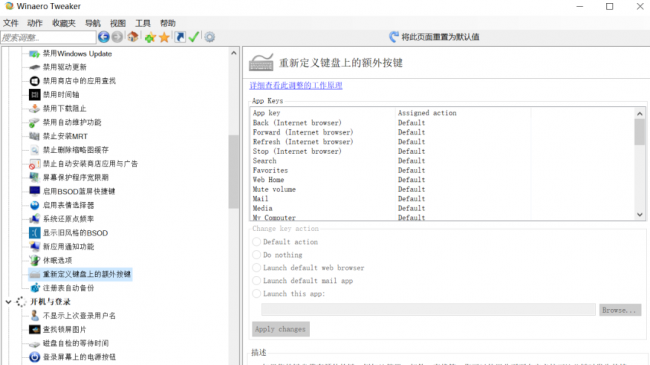
Task: Click the tree panel scroll up arrow
Action: coord(234,53)
